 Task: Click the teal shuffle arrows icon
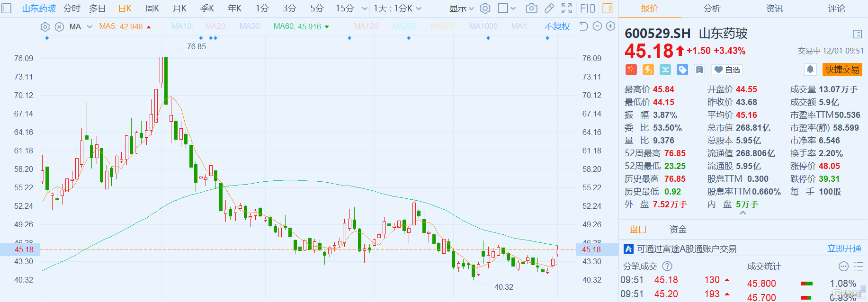pos(665,70)
